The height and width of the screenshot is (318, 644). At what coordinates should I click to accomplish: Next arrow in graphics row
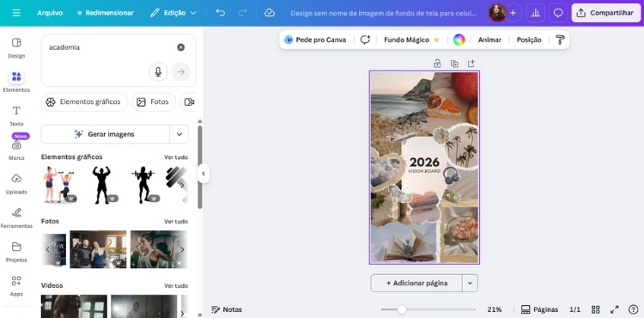[x=182, y=186]
